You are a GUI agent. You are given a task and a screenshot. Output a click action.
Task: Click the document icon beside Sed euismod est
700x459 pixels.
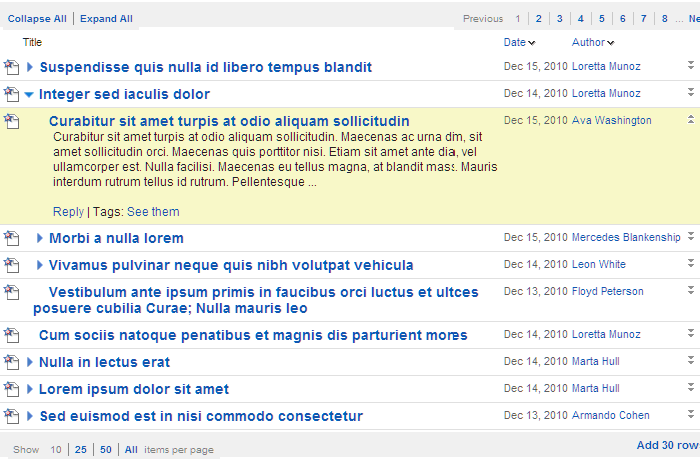(x=11, y=416)
